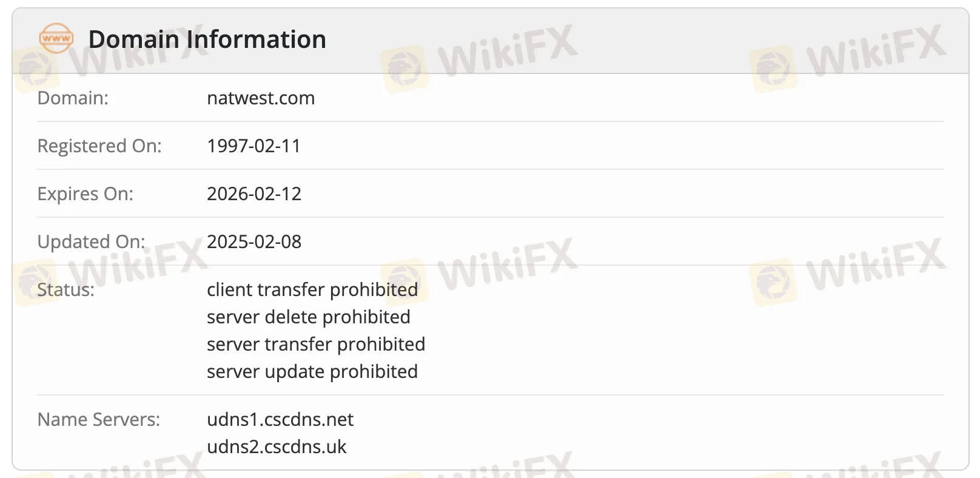The height and width of the screenshot is (478, 980).
Task: Select the Updated On: label
Action: [91, 242]
